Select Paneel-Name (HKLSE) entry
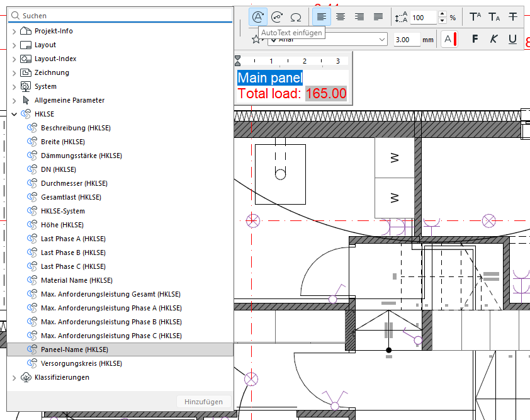530x420 pixels. pyautogui.click(x=120, y=349)
